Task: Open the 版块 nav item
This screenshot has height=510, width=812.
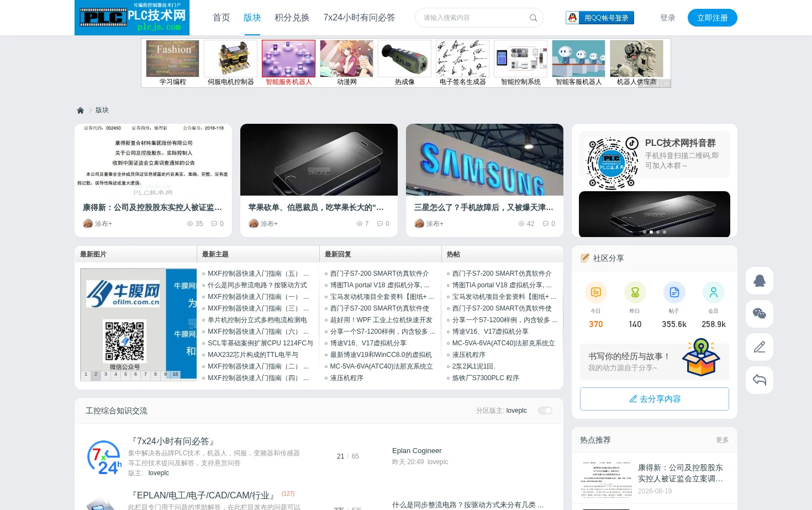Action: click(x=252, y=18)
